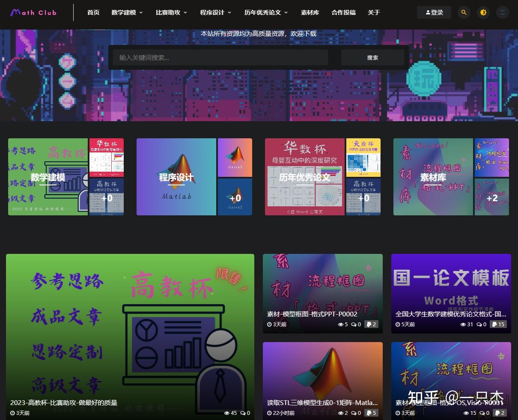The height and width of the screenshot is (420, 518).
Task: Open the 素材库 menu item
Action: coord(310,12)
